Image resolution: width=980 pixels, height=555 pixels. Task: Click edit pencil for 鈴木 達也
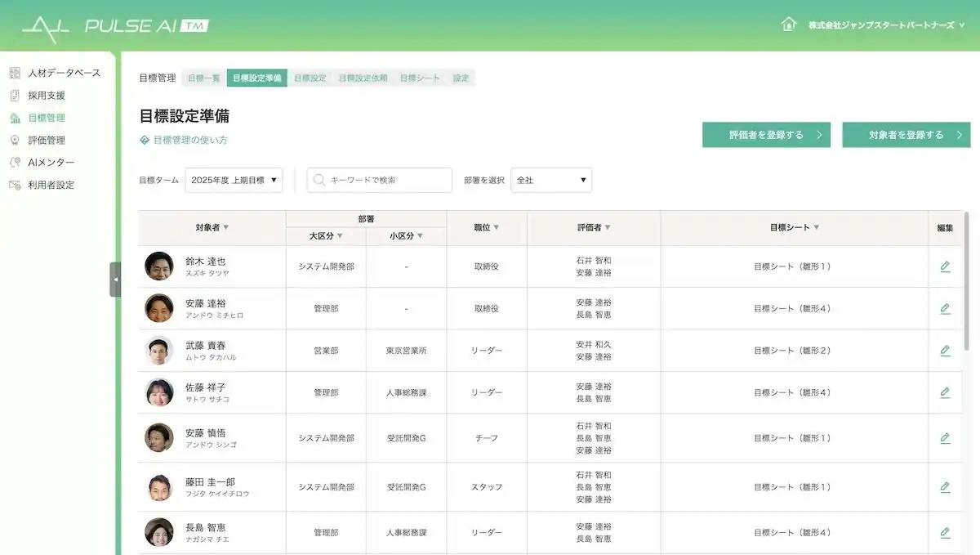tap(945, 266)
